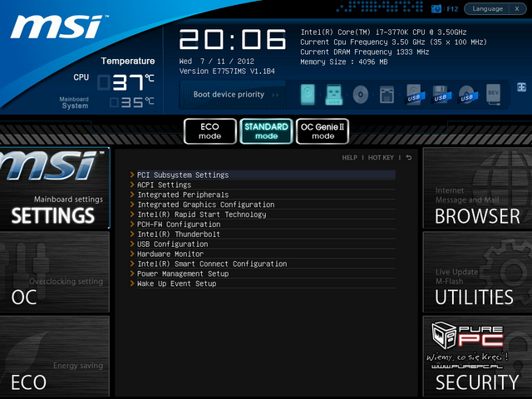
Task: Expand Intel(R) Rapid Start Technology arrow
Action: (x=132, y=214)
